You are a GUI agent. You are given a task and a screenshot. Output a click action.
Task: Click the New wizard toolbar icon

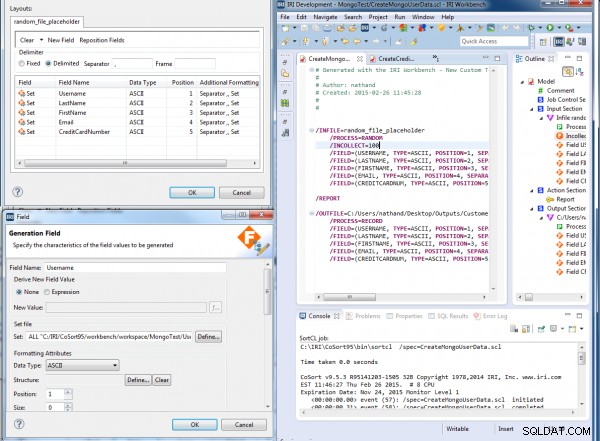click(285, 28)
